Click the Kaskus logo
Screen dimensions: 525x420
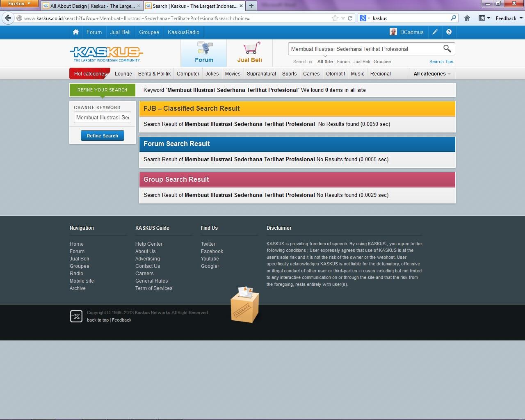pyautogui.click(x=106, y=54)
